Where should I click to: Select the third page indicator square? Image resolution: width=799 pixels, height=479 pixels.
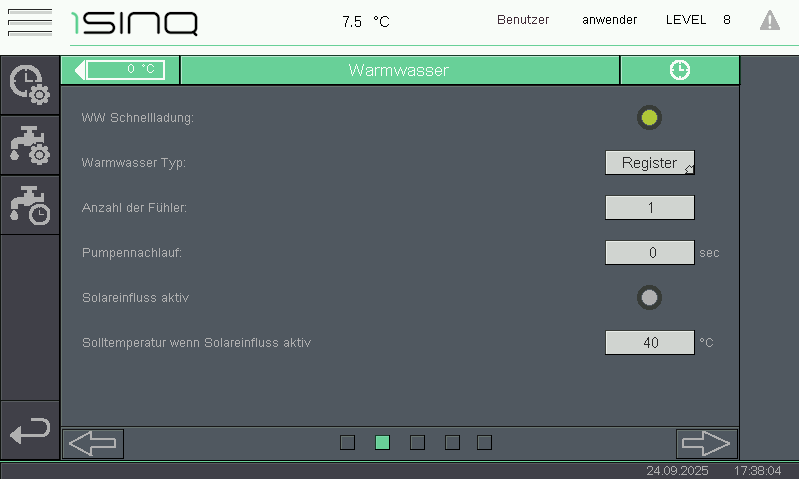[417, 443]
